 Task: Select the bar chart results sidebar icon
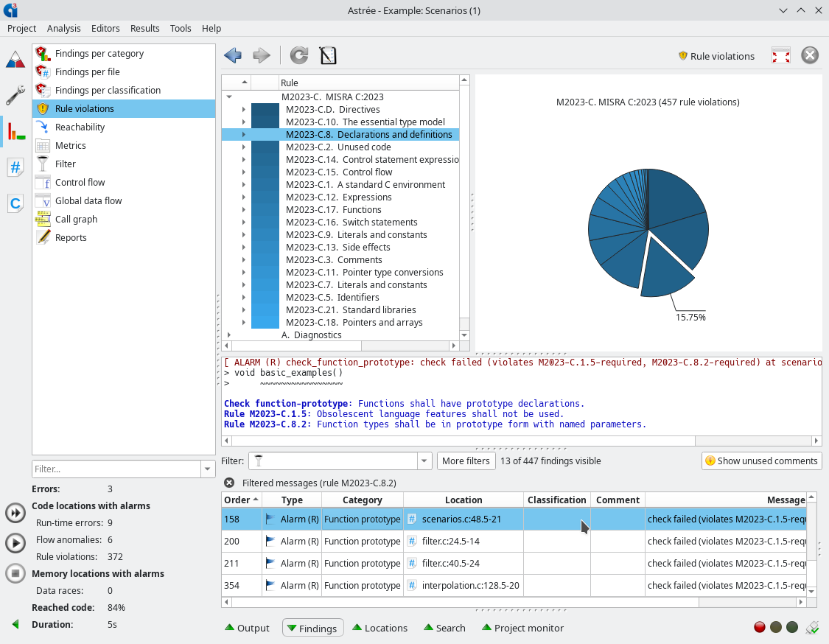[15, 131]
